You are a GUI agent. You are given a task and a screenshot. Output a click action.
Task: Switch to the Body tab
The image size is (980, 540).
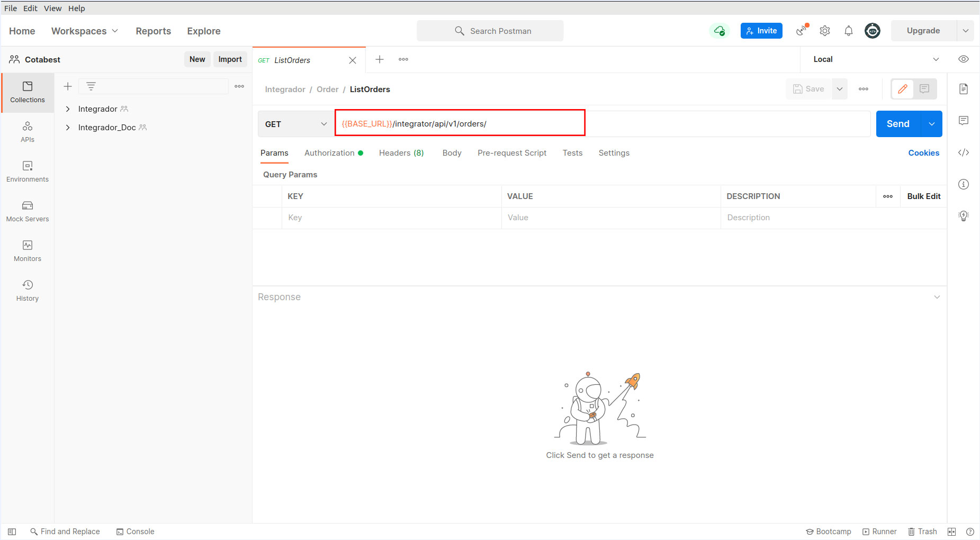click(x=452, y=153)
